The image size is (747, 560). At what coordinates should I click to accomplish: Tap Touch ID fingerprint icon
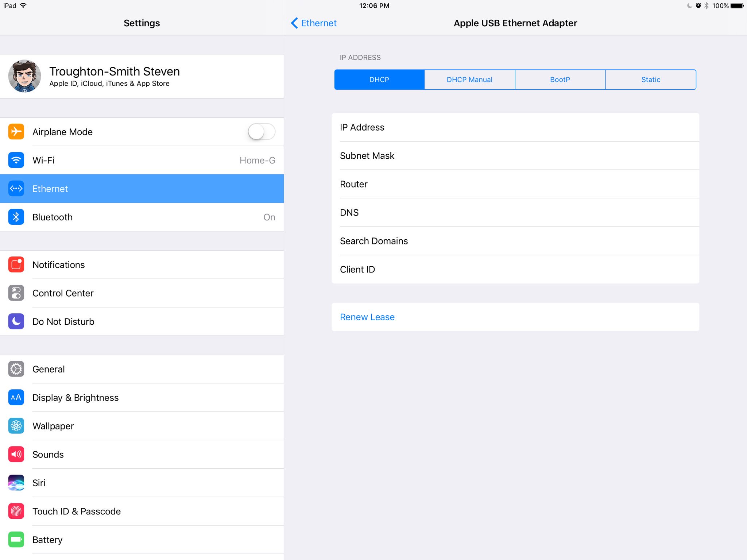(x=16, y=511)
